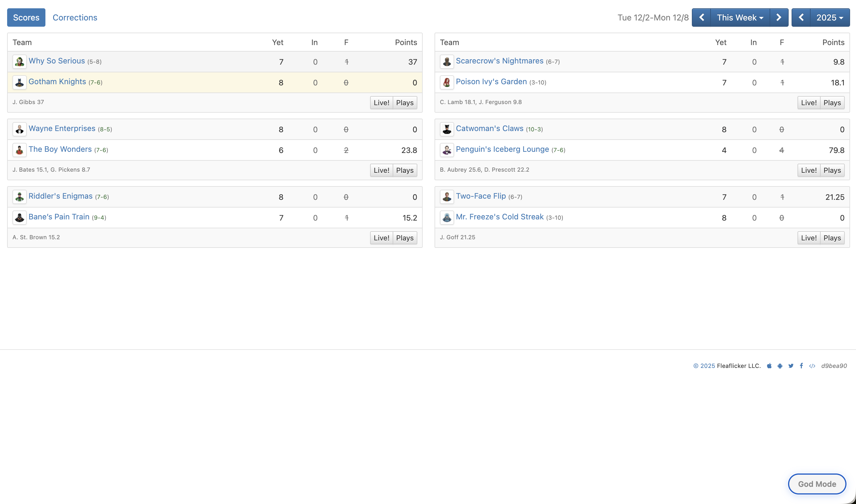Go to the previous week with the left chevron
This screenshot has height=504, width=856.
pos(702,17)
